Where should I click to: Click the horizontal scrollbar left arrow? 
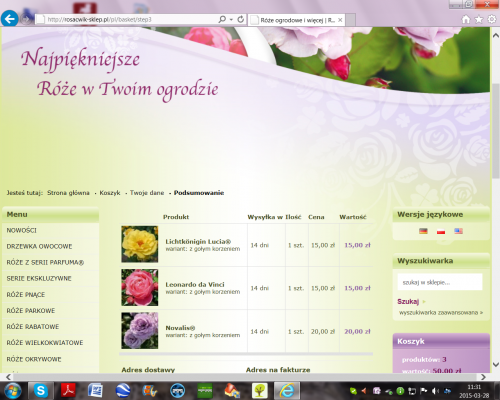(x=8, y=377)
